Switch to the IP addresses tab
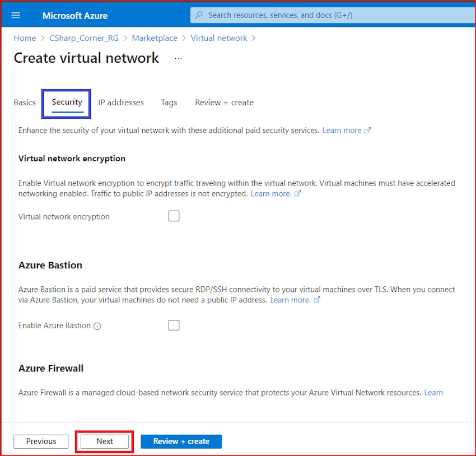Image resolution: width=476 pixels, height=456 pixels. click(x=121, y=103)
